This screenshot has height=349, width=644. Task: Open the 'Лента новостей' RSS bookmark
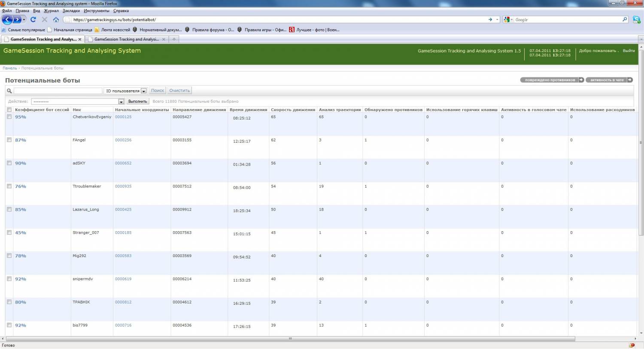tap(112, 30)
